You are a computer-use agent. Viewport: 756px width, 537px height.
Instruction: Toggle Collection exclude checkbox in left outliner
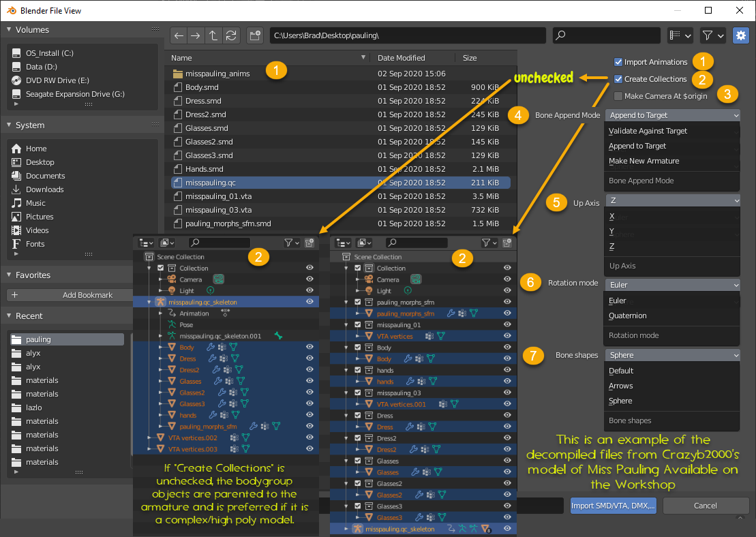point(161,268)
